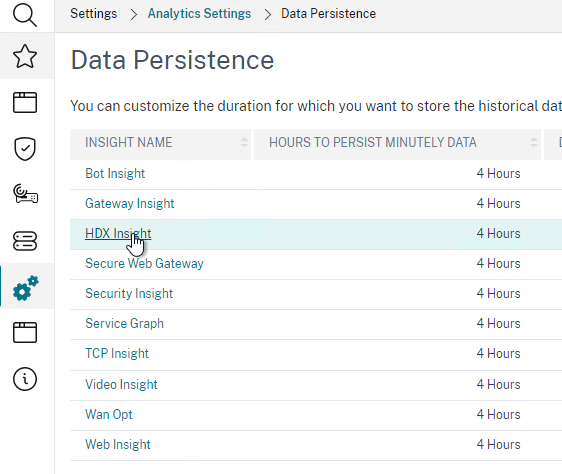Screen dimensions: 562x474
Task: Open the Favorites star icon
Action: [25, 56]
